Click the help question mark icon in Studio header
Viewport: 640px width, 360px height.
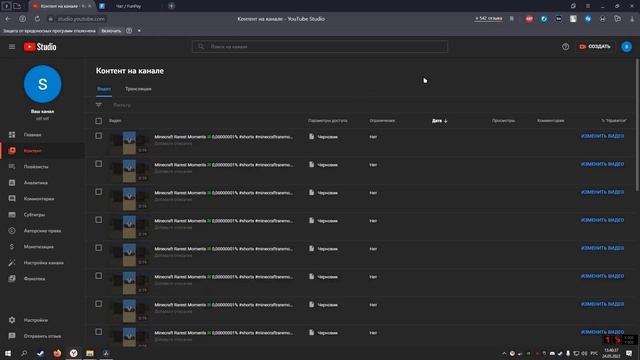click(x=565, y=47)
